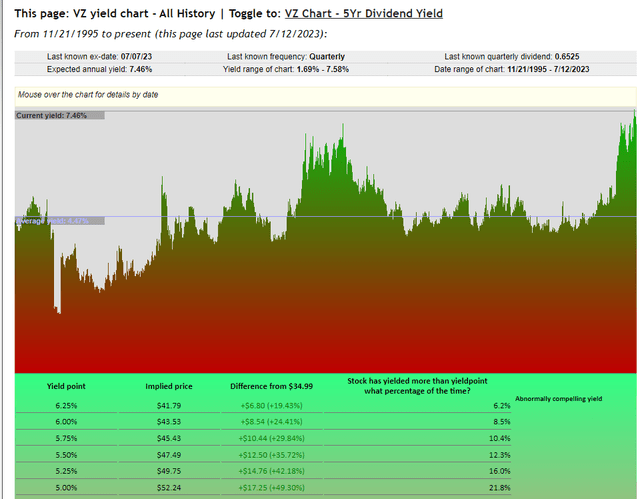Click the 'Mouse over the chart' hint banner
The height and width of the screenshot is (499, 640).
coord(88,95)
